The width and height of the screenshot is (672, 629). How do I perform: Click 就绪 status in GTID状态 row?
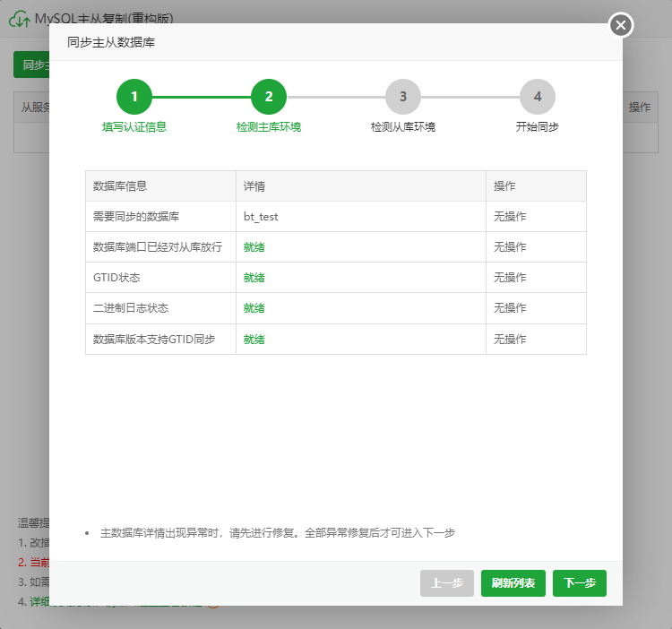(x=254, y=278)
